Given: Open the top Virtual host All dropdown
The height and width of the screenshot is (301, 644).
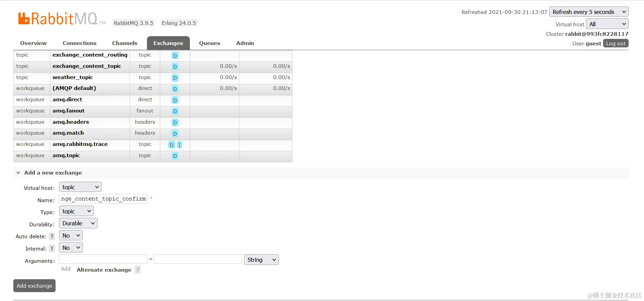Looking at the screenshot, I should [x=607, y=24].
